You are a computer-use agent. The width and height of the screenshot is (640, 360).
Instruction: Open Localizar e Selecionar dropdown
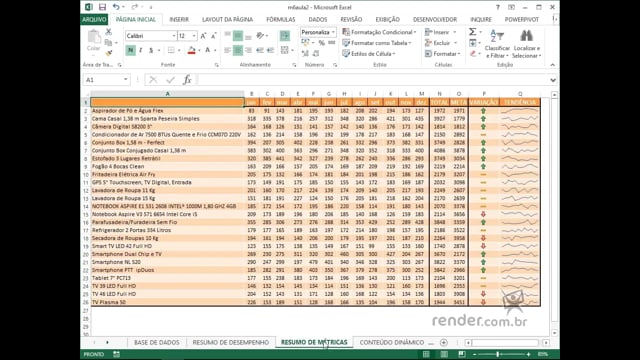coord(527,44)
